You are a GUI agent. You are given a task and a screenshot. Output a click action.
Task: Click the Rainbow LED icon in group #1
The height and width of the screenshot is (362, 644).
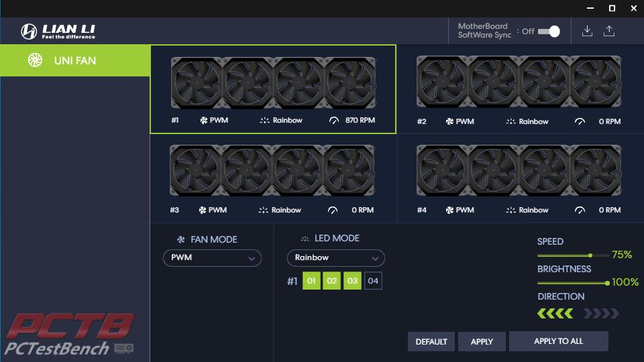(x=264, y=120)
